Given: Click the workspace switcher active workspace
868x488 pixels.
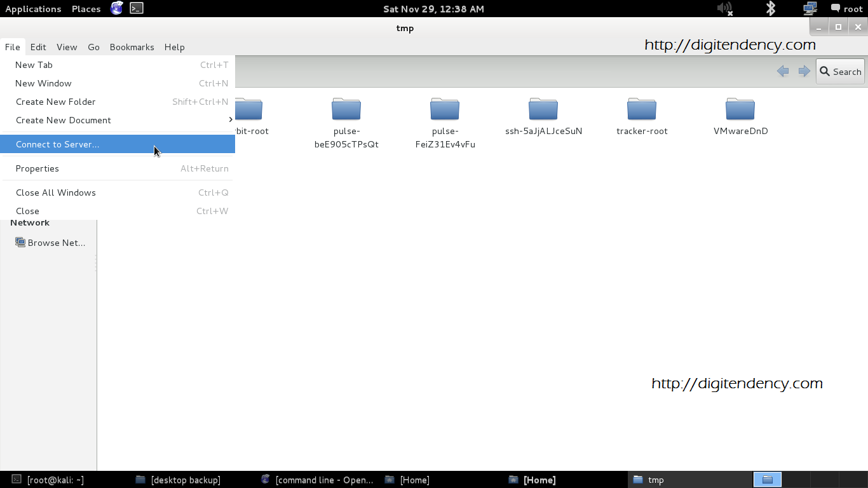Looking at the screenshot, I should click(768, 480).
